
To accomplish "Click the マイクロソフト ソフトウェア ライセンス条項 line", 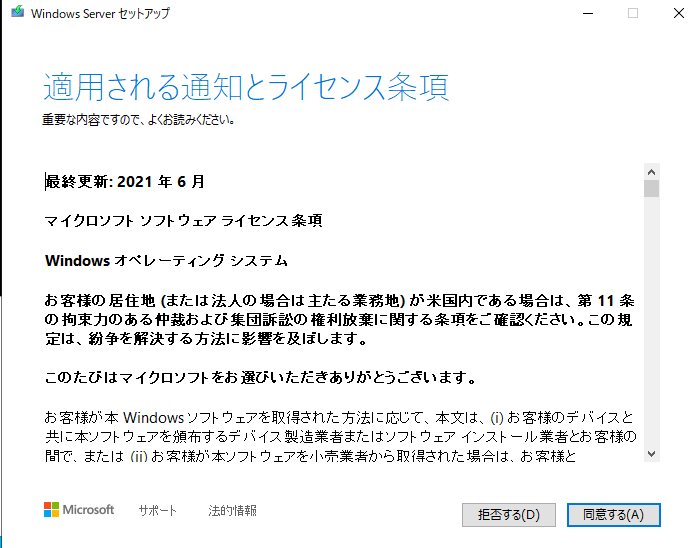I will tap(183, 221).
